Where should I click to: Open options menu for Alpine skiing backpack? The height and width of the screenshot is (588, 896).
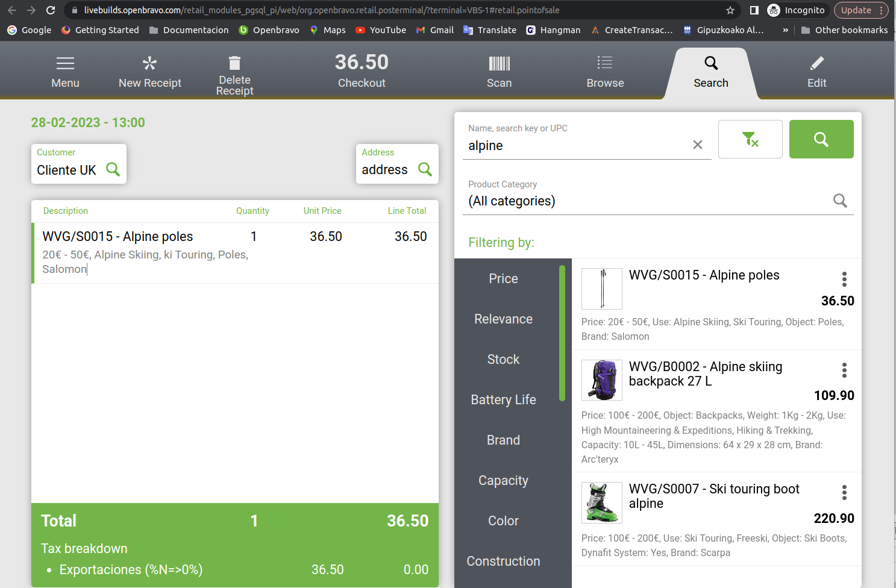coord(844,370)
